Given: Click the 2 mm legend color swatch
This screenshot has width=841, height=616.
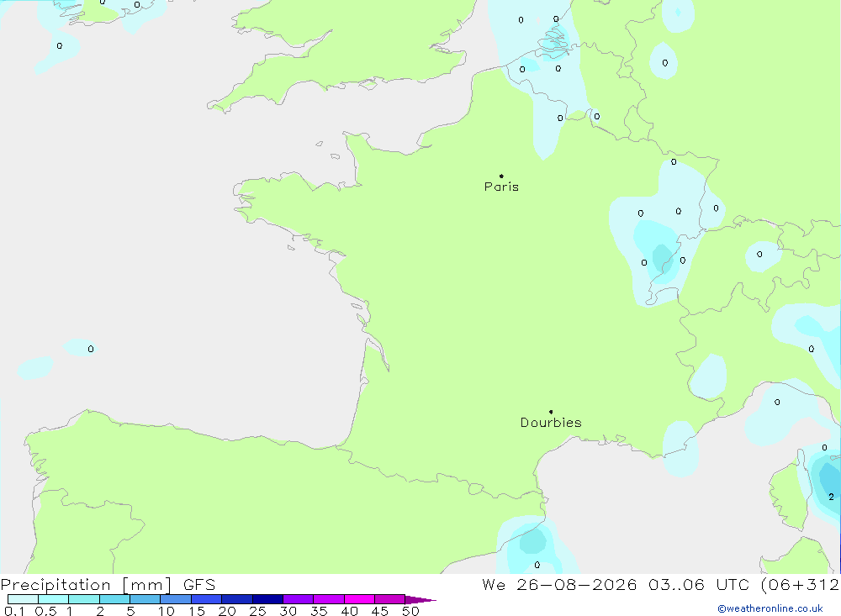Looking at the screenshot, I should [x=114, y=599].
